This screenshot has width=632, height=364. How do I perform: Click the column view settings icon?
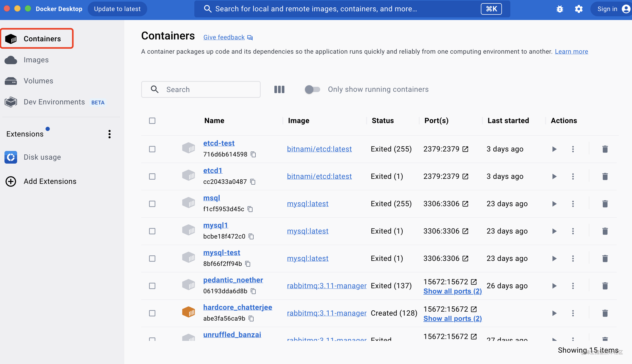click(x=279, y=89)
